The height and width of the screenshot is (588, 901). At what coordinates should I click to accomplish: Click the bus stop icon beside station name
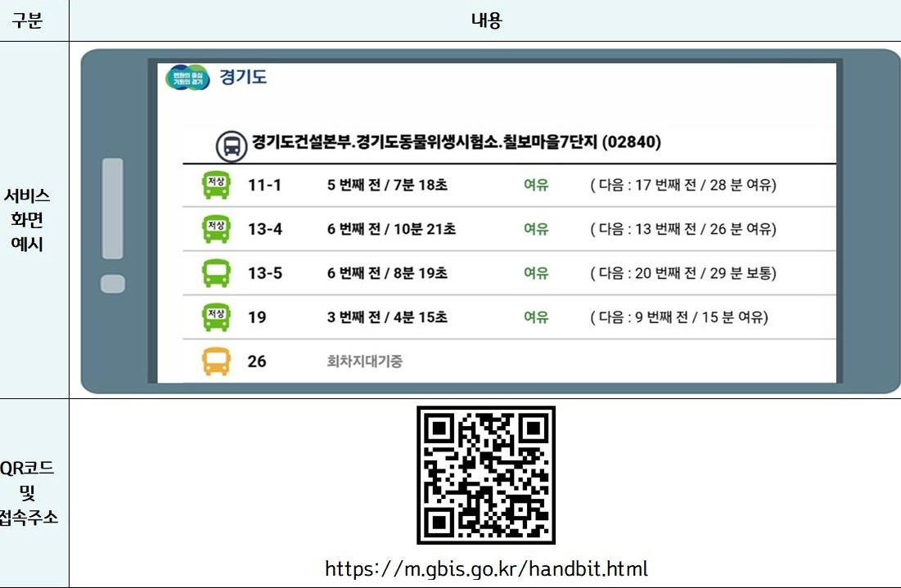click(232, 146)
